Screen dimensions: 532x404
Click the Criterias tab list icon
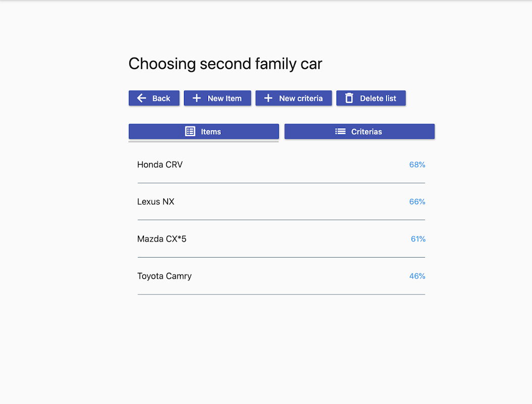[x=341, y=131]
